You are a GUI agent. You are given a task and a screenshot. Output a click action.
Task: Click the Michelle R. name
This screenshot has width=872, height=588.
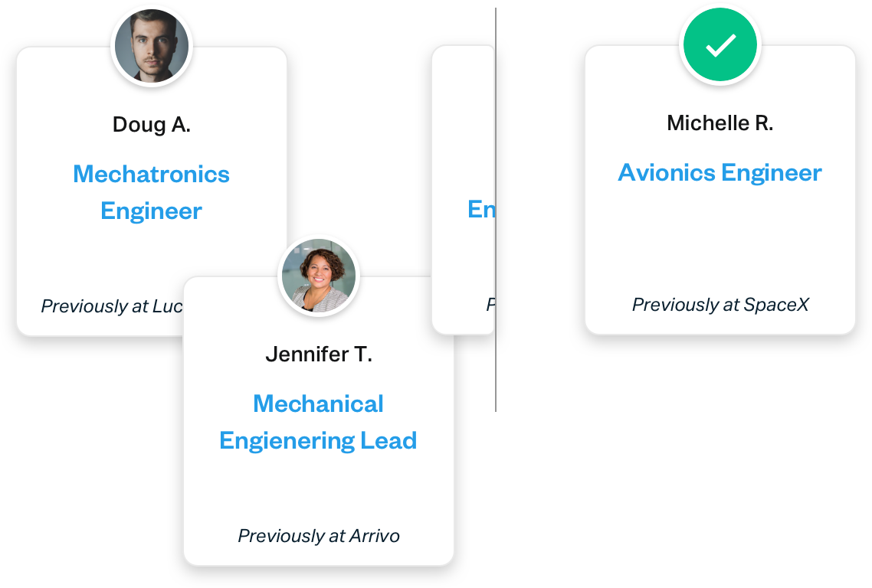coord(720,122)
